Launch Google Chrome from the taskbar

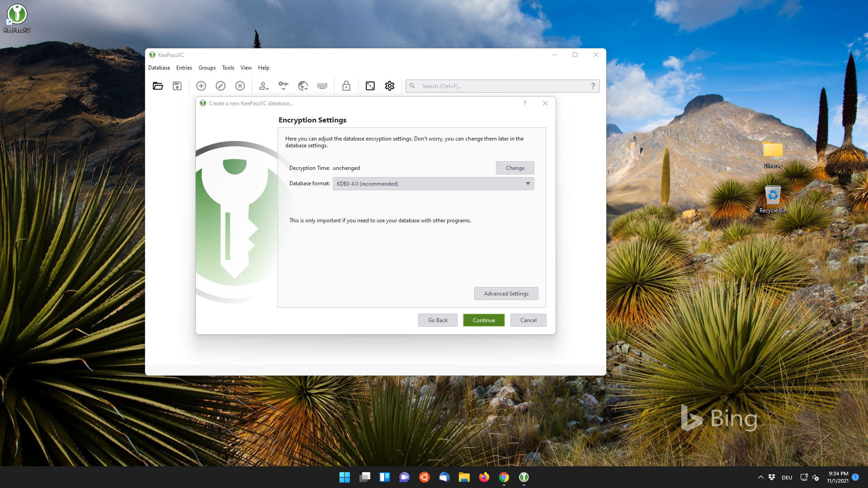[504, 477]
